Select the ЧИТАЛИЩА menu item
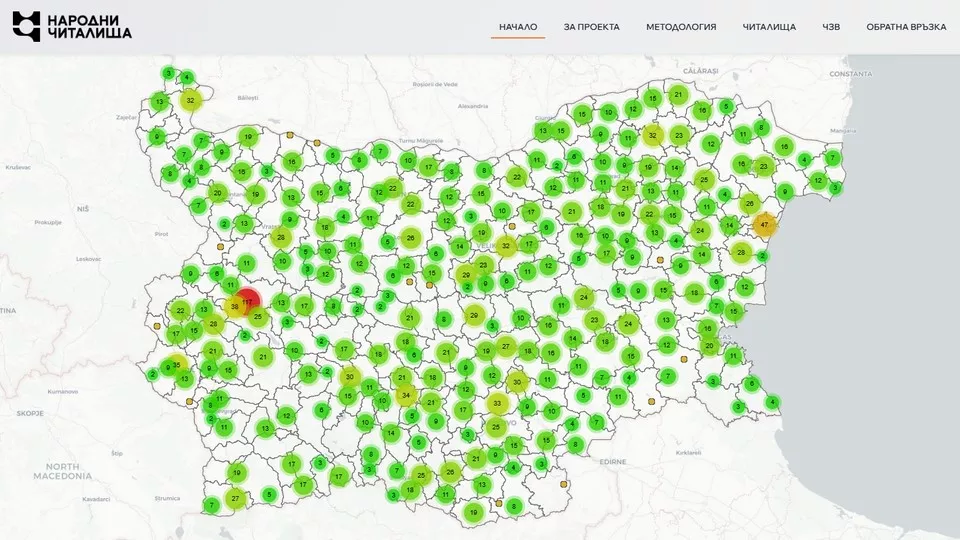Image resolution: width=960 pixels, height=540 pixels. pos(769,27)
